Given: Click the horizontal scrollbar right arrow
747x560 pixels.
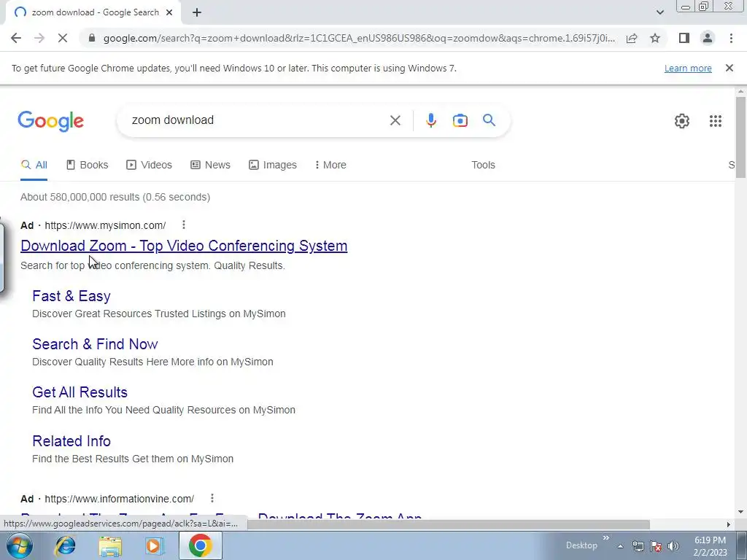Looking at the screenshot, I should click(729, 524).
